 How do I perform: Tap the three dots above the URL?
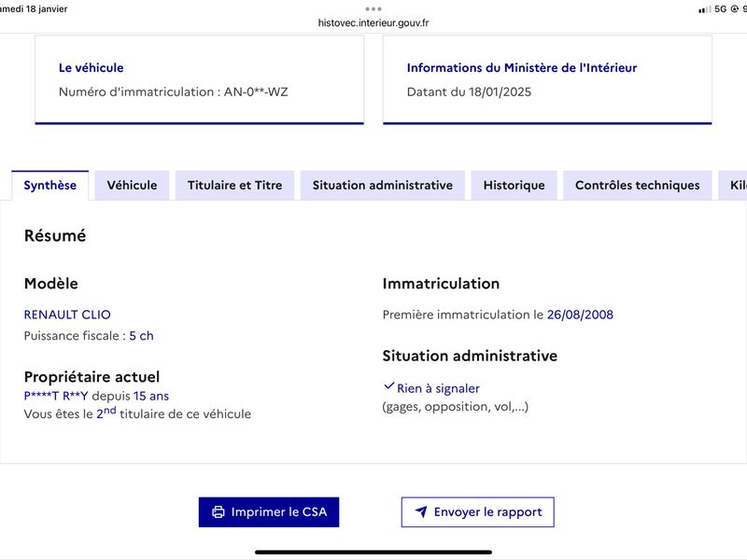pyautogui.click(x=373, y=9)
